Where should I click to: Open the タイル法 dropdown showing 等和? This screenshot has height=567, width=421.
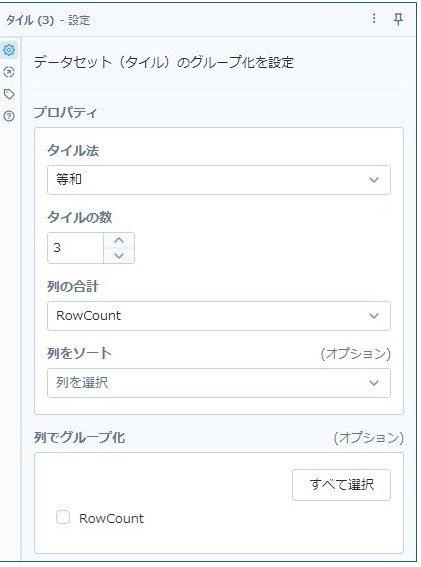[219, 180]
